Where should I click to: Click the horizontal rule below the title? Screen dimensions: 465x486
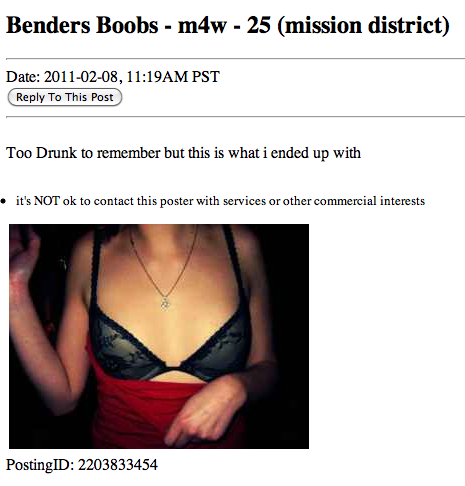click(235, 59)
